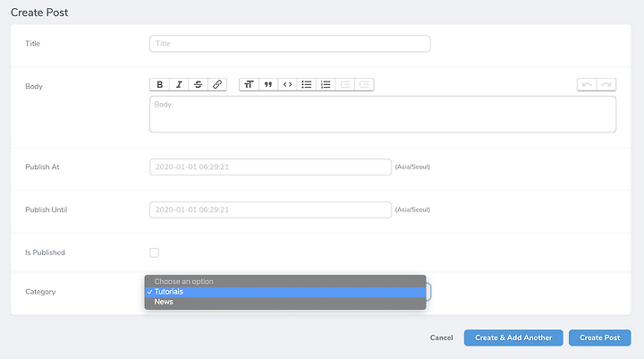Viewport: 644px width, 359px height.
Task: Create a numbered list
Action: pyautogui.click(x=326, y=85)
